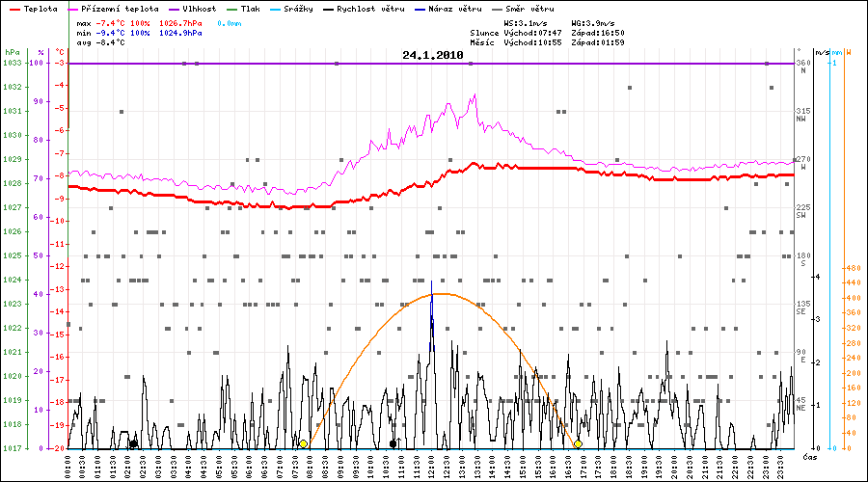The image size is (868, 482).
Task: Click the hPa pressure axis header
Action: click(12, 52)
